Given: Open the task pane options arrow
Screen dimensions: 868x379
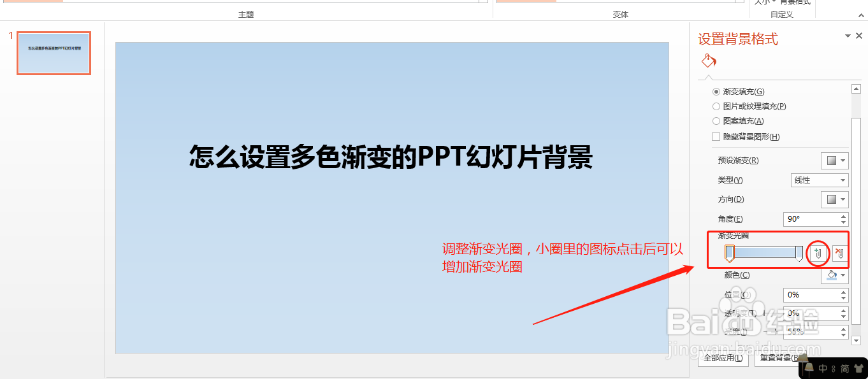Looking at the screenshot, I should click(848, 36).
